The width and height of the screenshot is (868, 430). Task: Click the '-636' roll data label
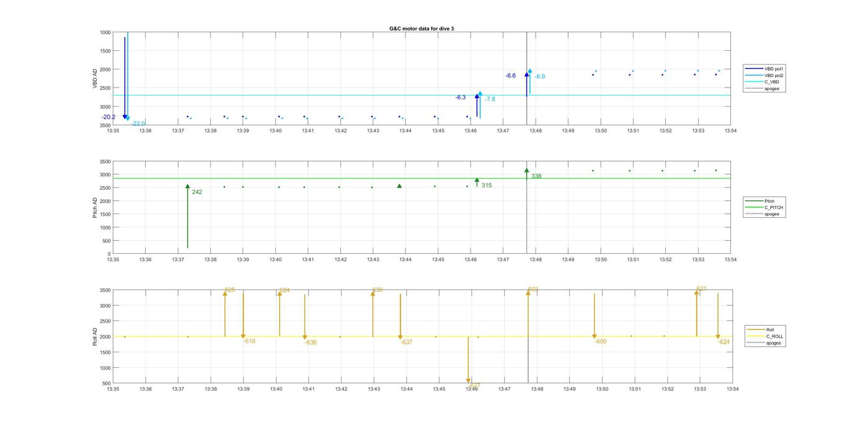pos(311,343)
